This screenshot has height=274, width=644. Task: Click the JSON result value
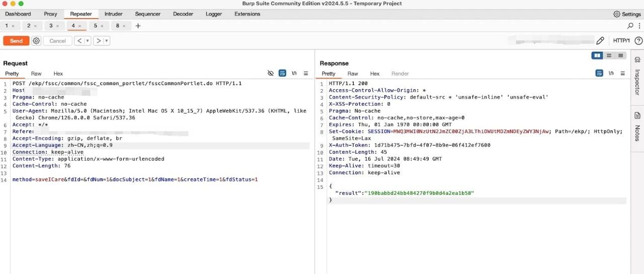click(420, 193)
